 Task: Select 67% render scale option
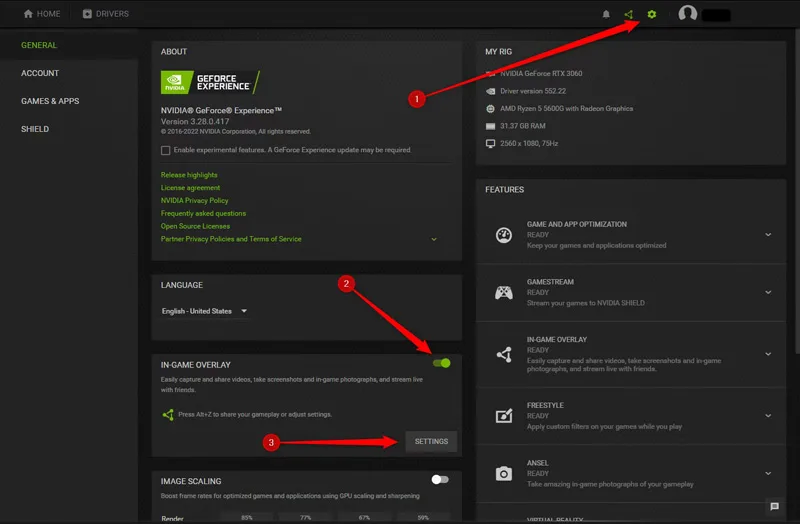tap(364, 517)
